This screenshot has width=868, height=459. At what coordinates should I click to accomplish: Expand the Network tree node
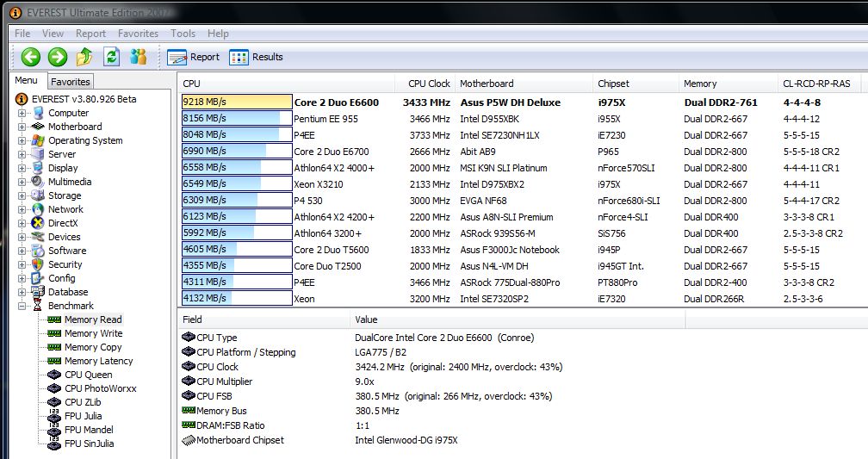(x=22, y=209)
